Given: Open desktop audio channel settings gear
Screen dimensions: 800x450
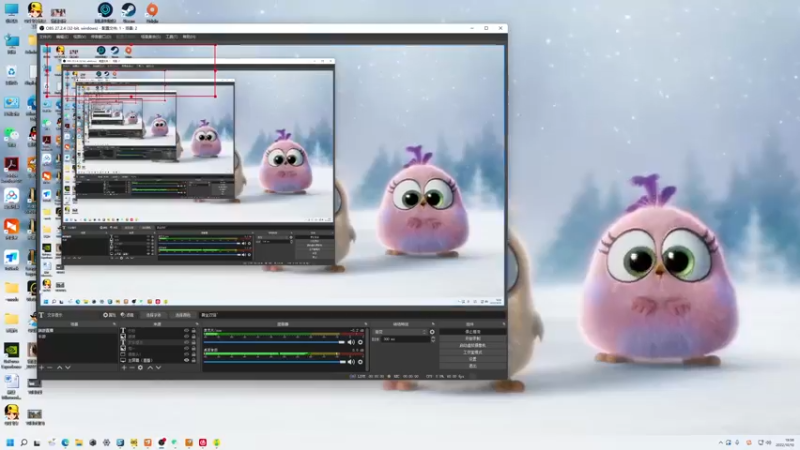Looking at the screenshot, I should click(x=360, y=362).
